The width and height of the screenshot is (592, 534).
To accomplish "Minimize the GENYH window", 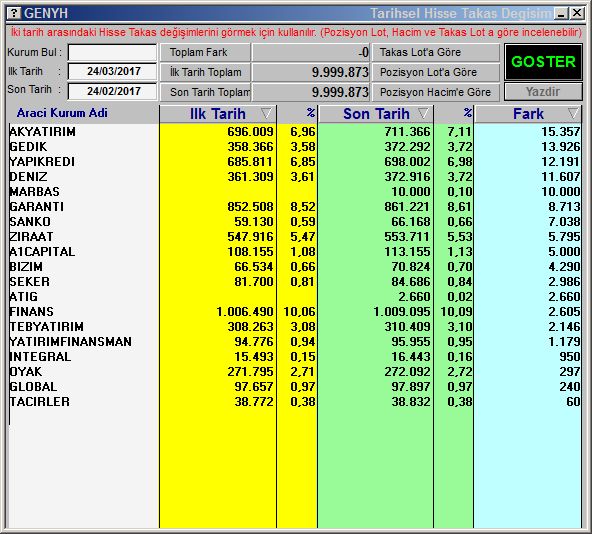I will (x=561, y=14).
